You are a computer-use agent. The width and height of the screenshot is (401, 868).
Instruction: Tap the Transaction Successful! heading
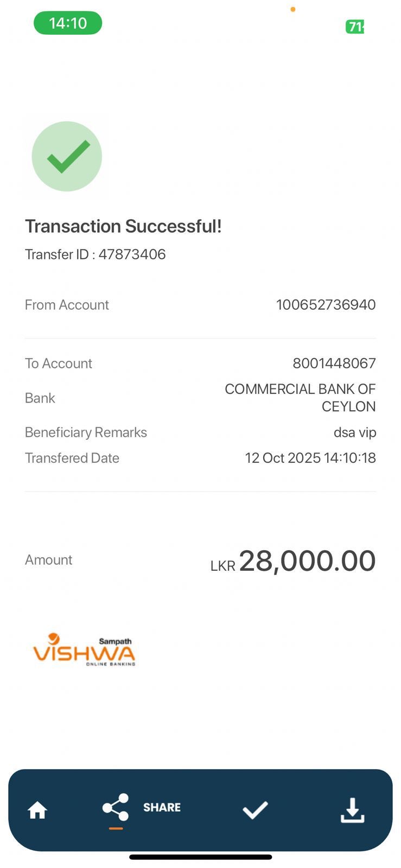[x=123, y=226]
